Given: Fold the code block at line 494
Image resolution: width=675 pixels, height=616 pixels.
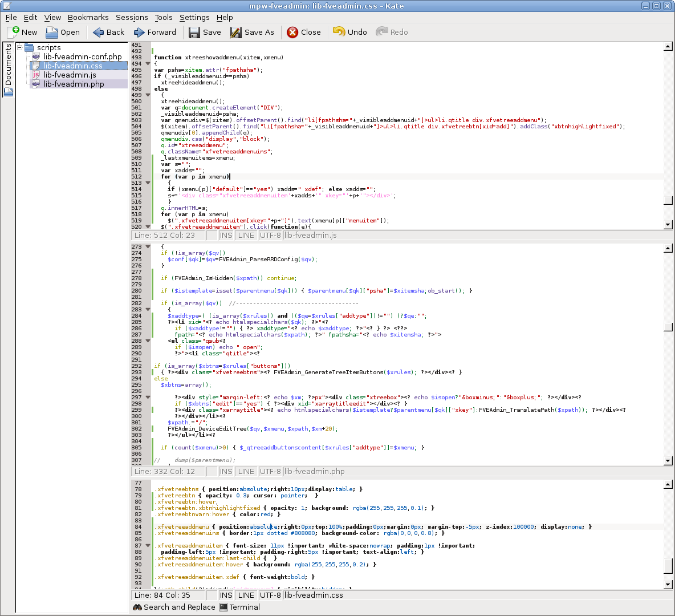Looking at the screenshot, I should 148,63.
